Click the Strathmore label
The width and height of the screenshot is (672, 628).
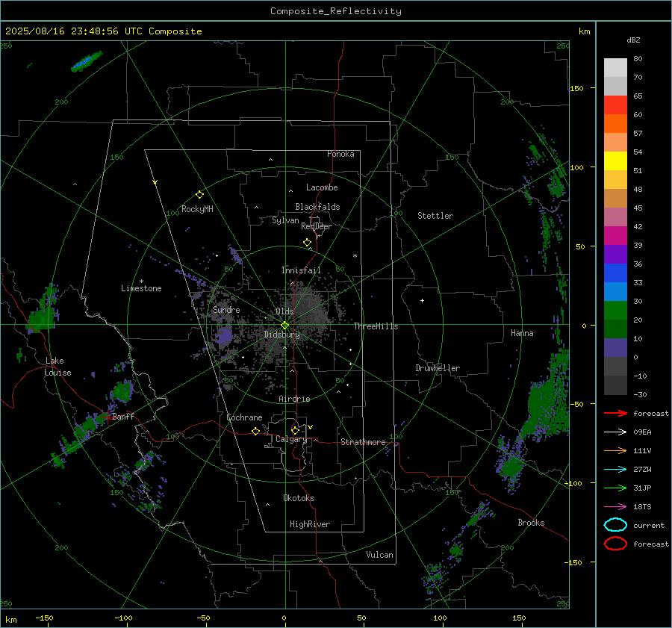coord(363,442)
